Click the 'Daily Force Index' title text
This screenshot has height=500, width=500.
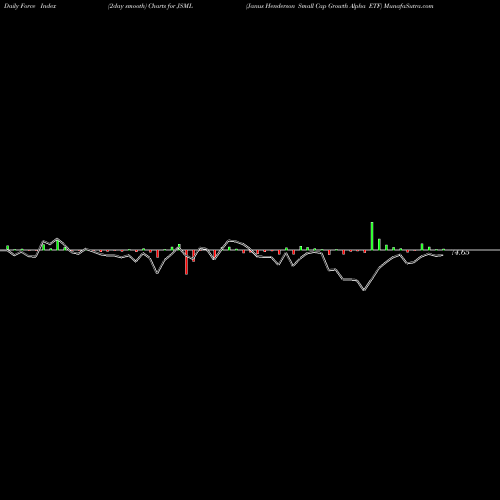tap(30, 6)
